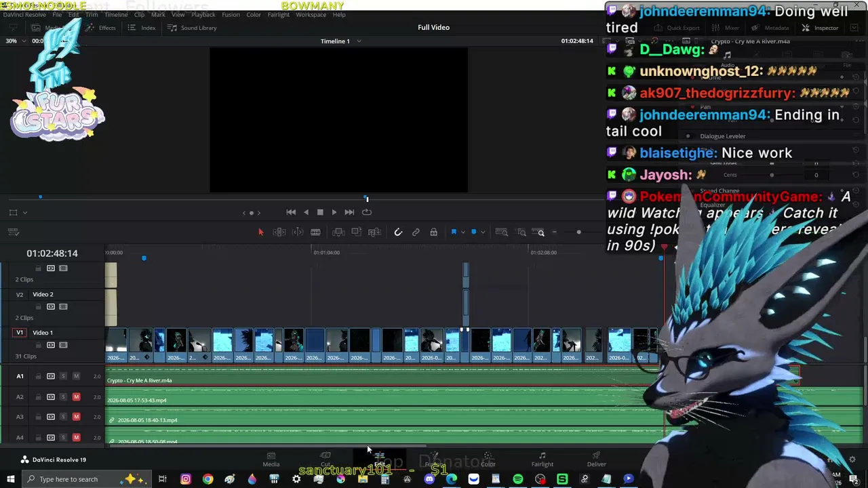
Task: Click the Detail Zoom icon
Action: (x=521, y=232)
